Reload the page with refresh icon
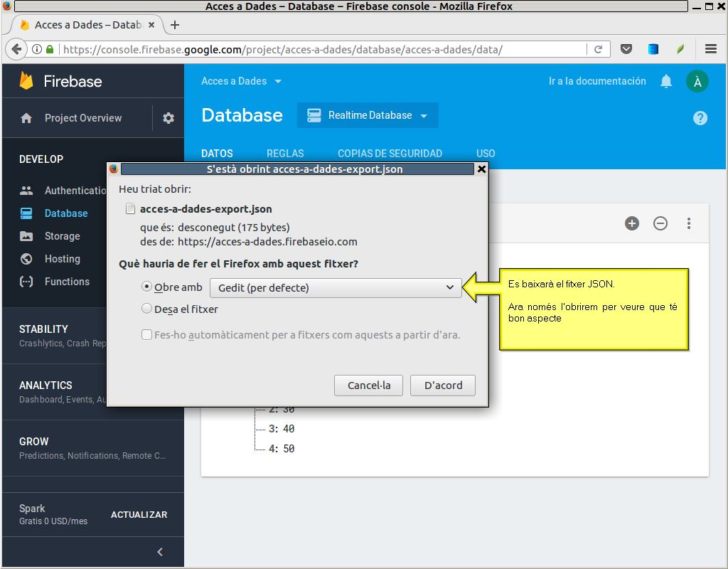The image size is (728, 569). pos(599,49)
